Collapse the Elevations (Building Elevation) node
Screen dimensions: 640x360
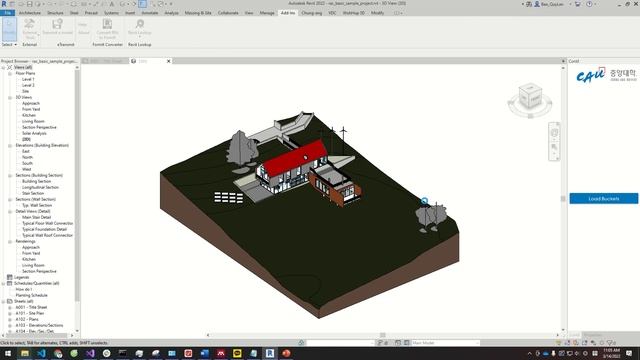click(x=10, y=145)
